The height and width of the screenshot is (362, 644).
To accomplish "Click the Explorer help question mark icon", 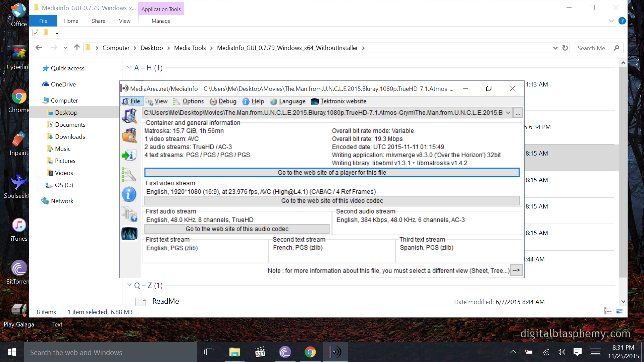I will click(x=622, y=21).
